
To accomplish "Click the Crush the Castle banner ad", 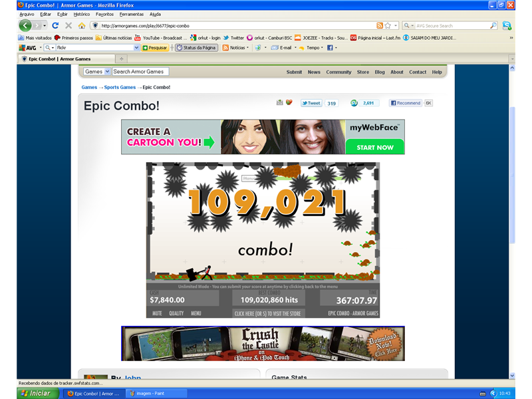I will click(x=263, y=343).
